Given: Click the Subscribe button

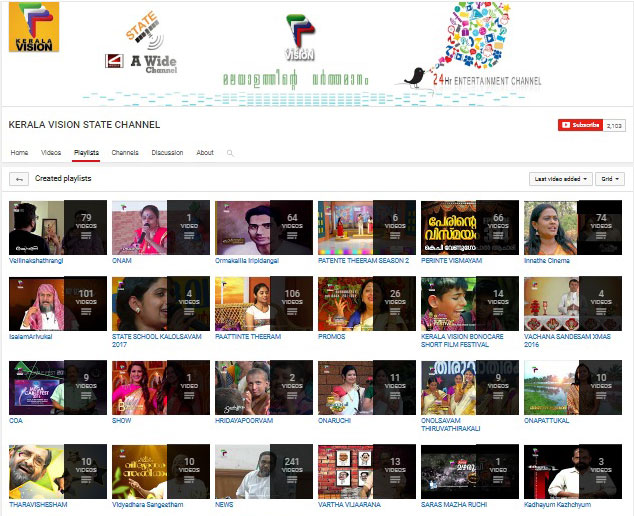Looking at the screenshot, I should coord(580,125).
